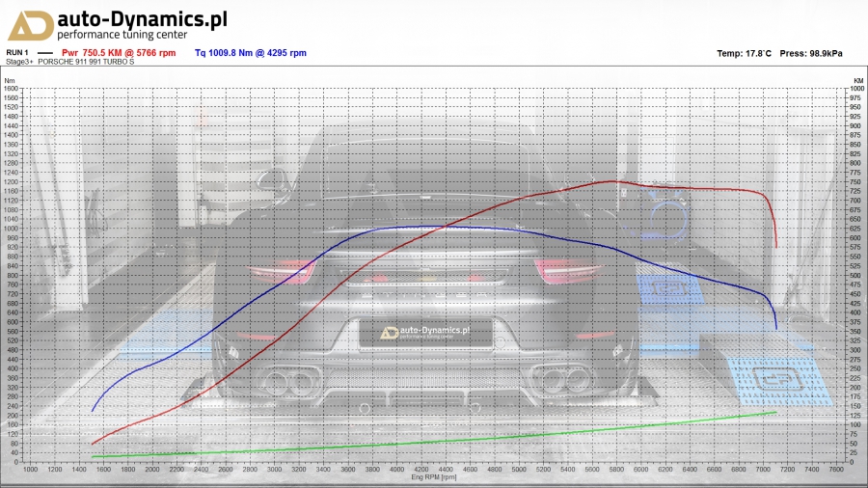The width and height of the screenshot is (868, 488).
Task: Click the 7600 mark on the RPM axis
Action: tap(835, 471)
